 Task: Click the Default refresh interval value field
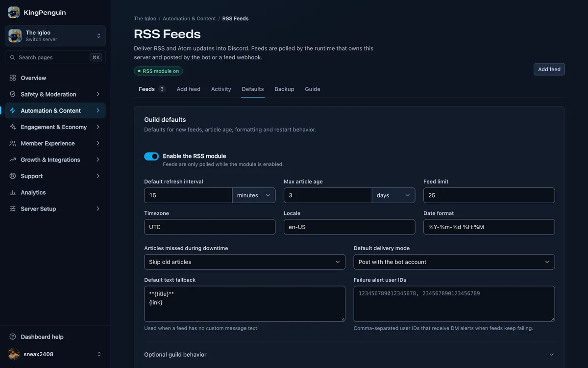[188, 195]
